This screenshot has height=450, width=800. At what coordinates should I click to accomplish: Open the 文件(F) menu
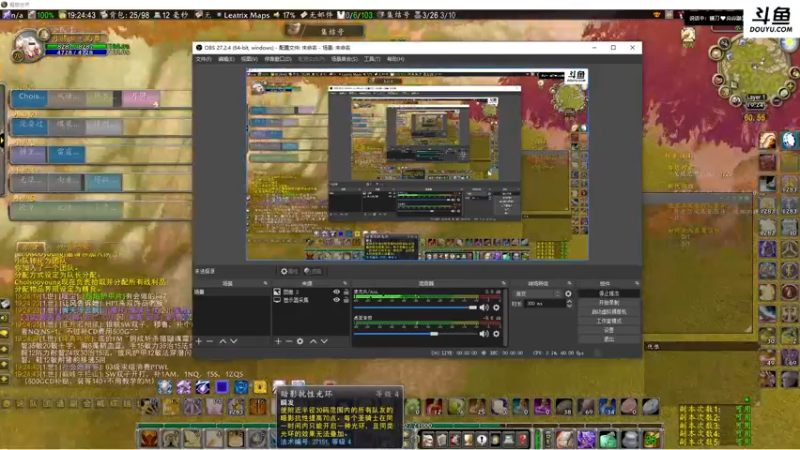click(203, 59)
